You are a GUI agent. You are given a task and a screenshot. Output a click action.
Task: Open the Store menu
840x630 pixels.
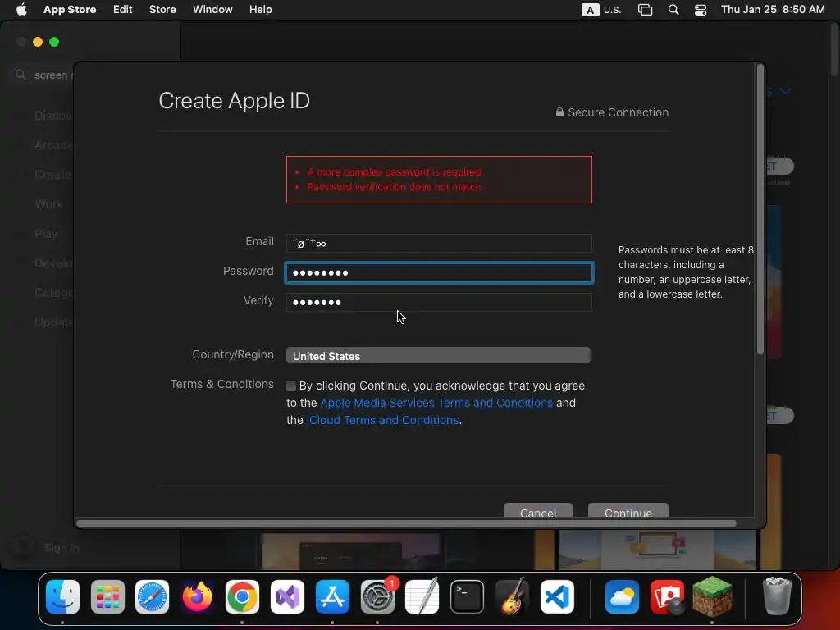162,10
